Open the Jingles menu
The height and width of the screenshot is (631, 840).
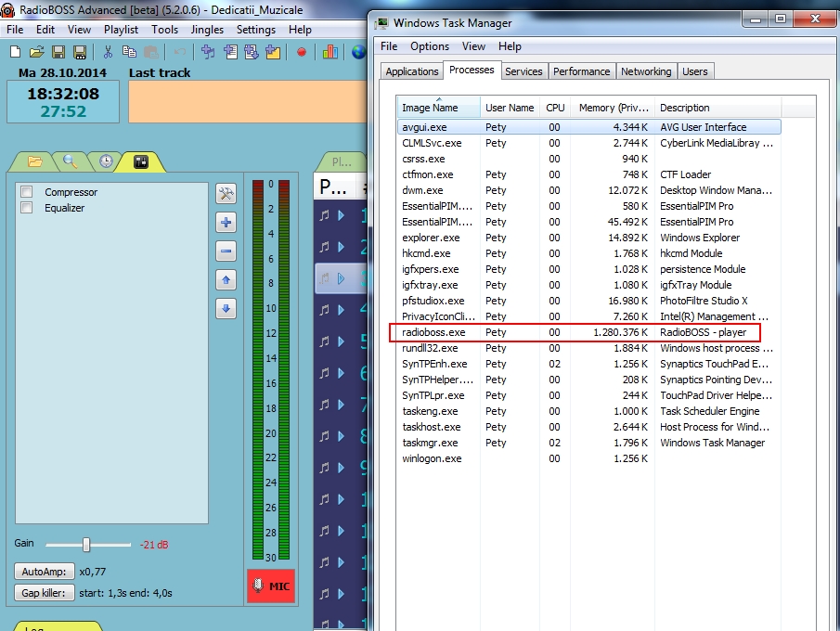tap(207, 30)
